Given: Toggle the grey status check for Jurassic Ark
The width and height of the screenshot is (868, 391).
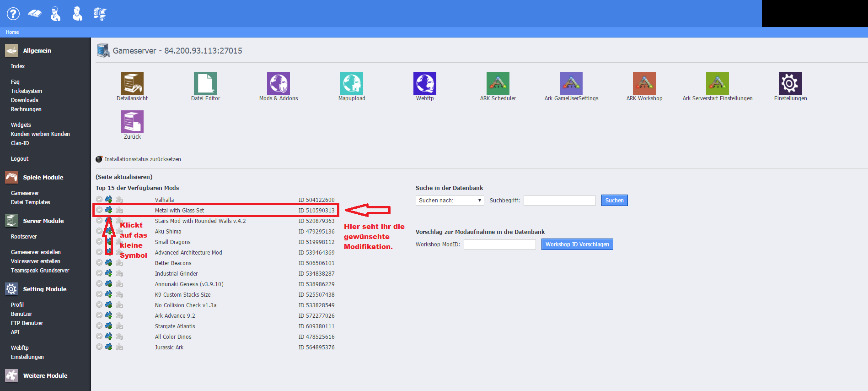Looking at the screenshot, I should [x=99, y=347].
